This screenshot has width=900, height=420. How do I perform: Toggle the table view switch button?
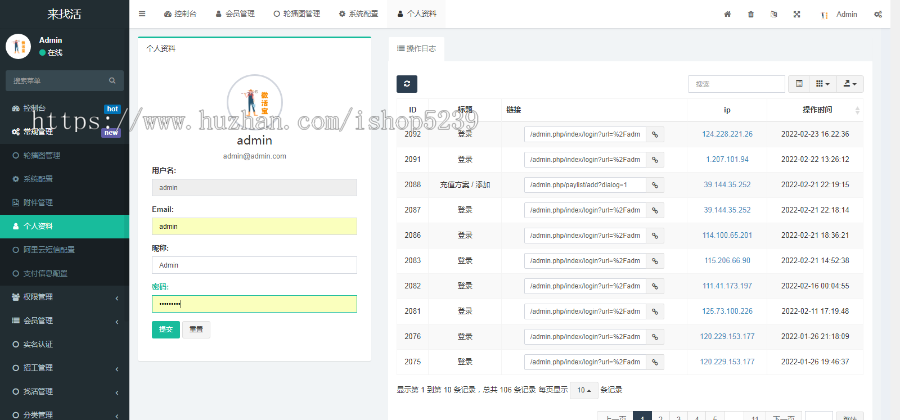[x=798, y=85]
